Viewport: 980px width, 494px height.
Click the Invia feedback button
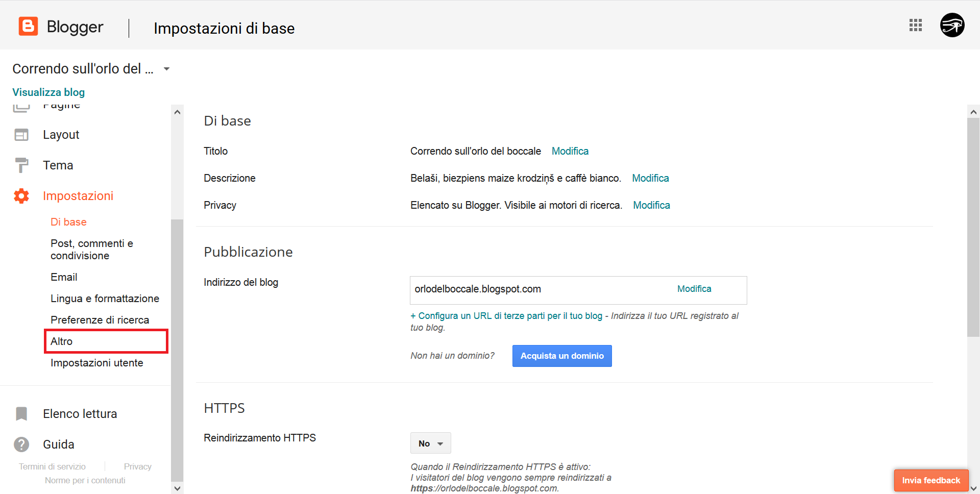[x=931, y=480]
